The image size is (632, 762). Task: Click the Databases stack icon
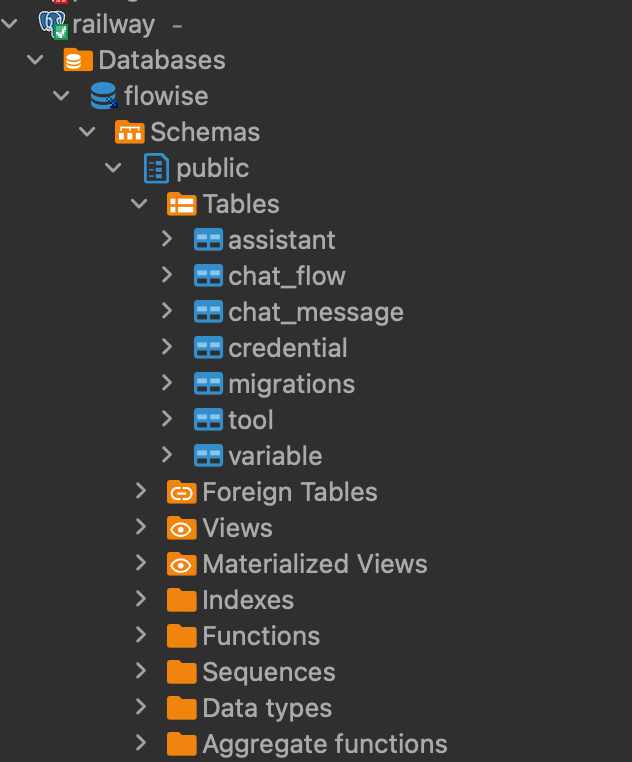point(78,60)
